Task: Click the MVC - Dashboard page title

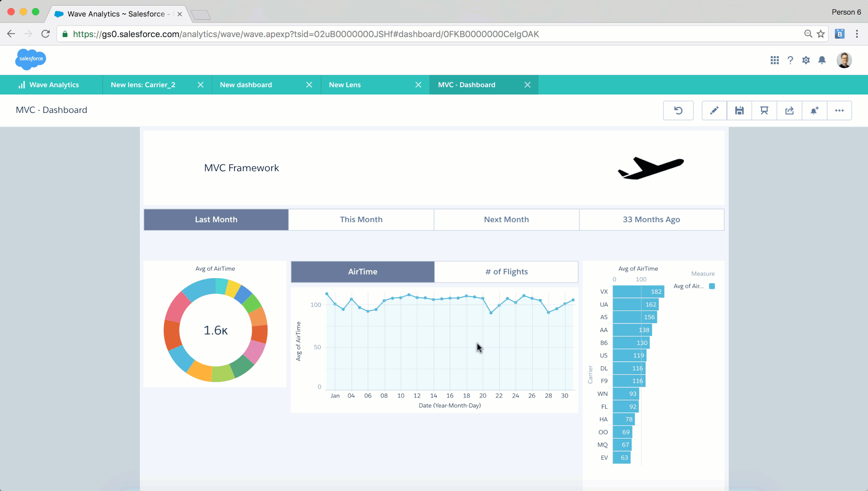Action: [x=51, y=110]
